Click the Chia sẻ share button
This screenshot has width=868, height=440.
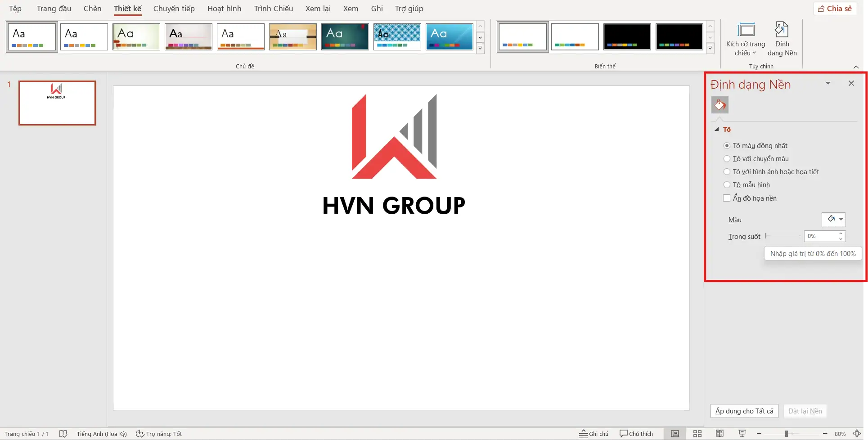click(835, 9)
